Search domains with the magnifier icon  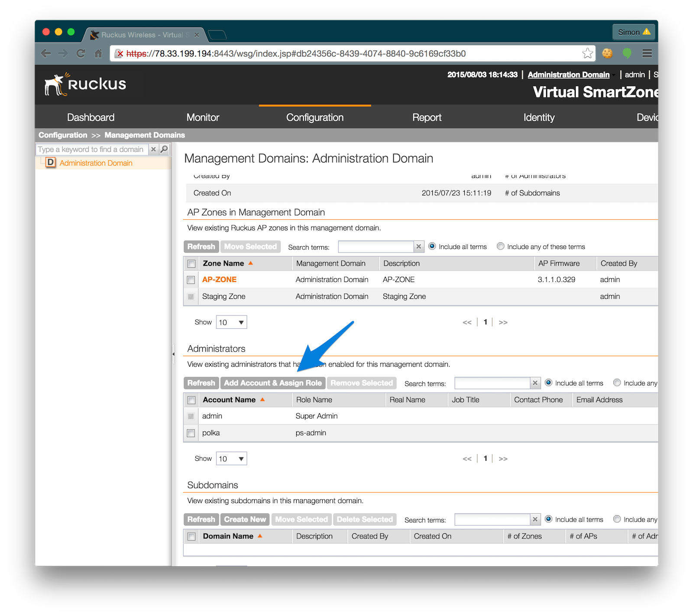click(164, 149)
